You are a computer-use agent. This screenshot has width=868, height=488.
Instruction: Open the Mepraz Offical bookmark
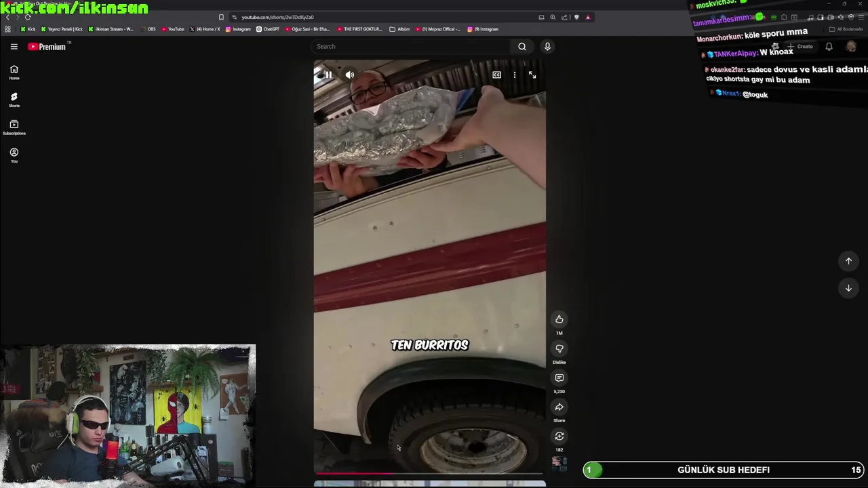[x=438, y=29]
